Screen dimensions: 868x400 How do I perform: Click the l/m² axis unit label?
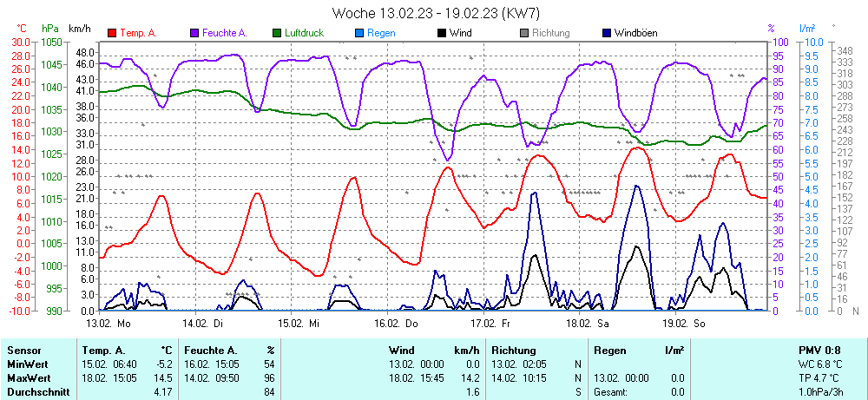[807, 29]
